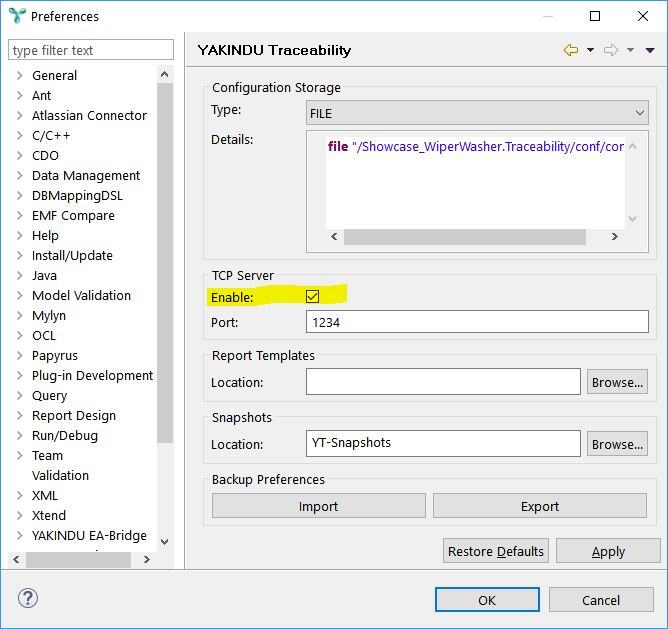Select Install/Update in the tree
The height and width of the screenshot is (629, 668).
click(x=72, y=256)
